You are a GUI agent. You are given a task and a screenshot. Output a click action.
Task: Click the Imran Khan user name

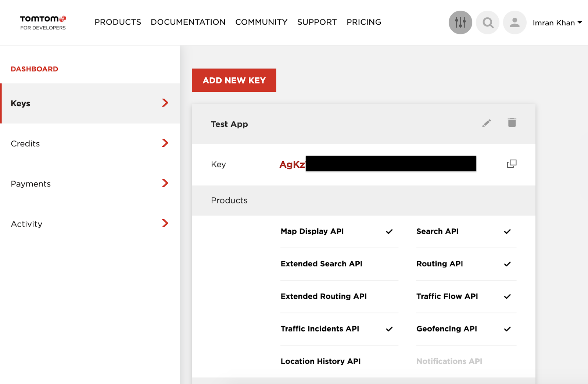[554, 23]
